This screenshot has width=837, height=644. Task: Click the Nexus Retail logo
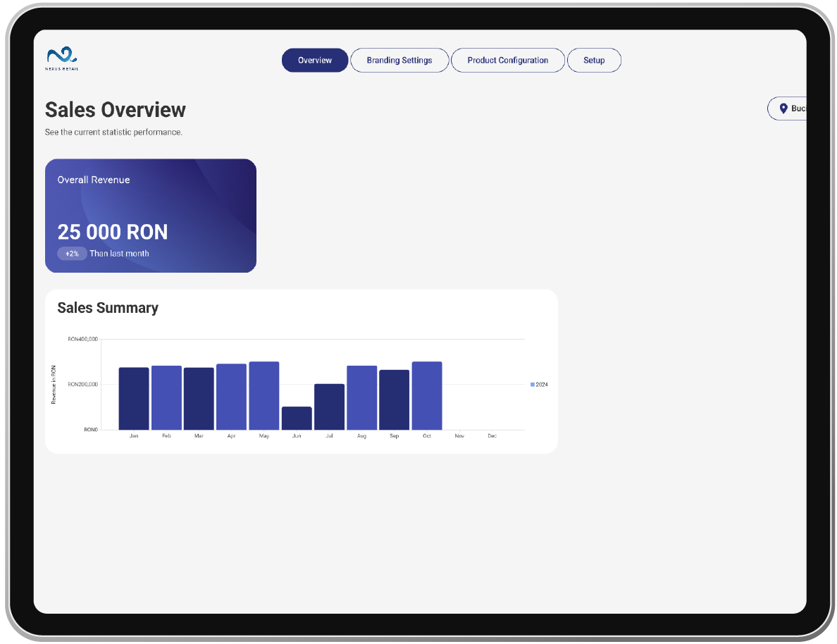62,59
